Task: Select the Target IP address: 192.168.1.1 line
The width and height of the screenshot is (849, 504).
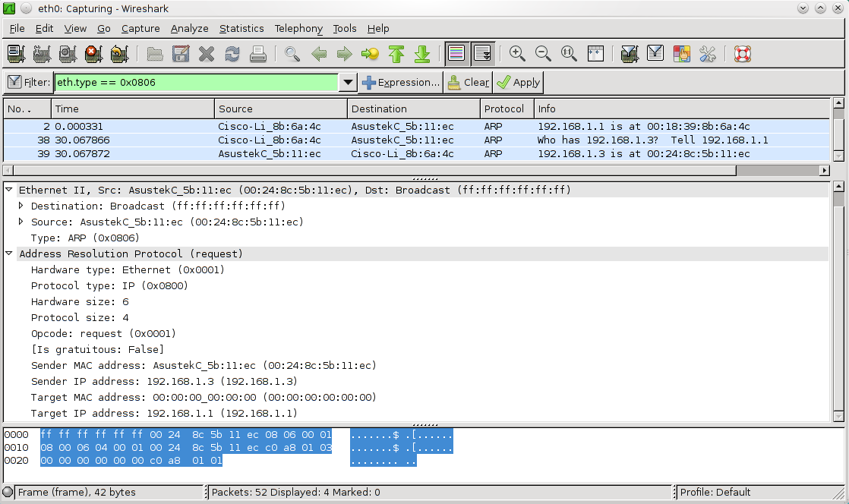Action: (x=164, y=413)
